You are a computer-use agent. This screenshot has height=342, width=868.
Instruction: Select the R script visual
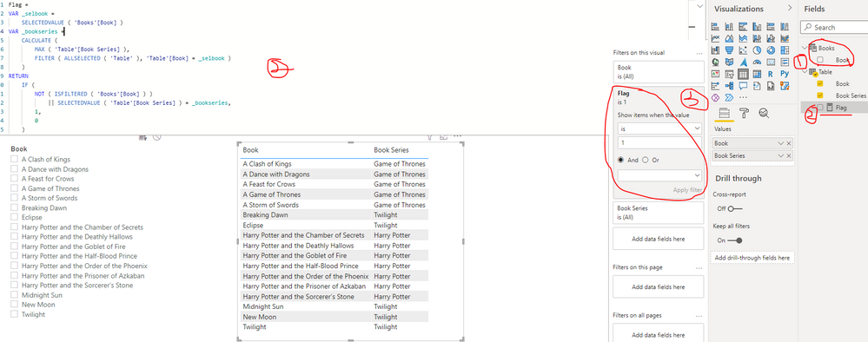click(771, 74)
